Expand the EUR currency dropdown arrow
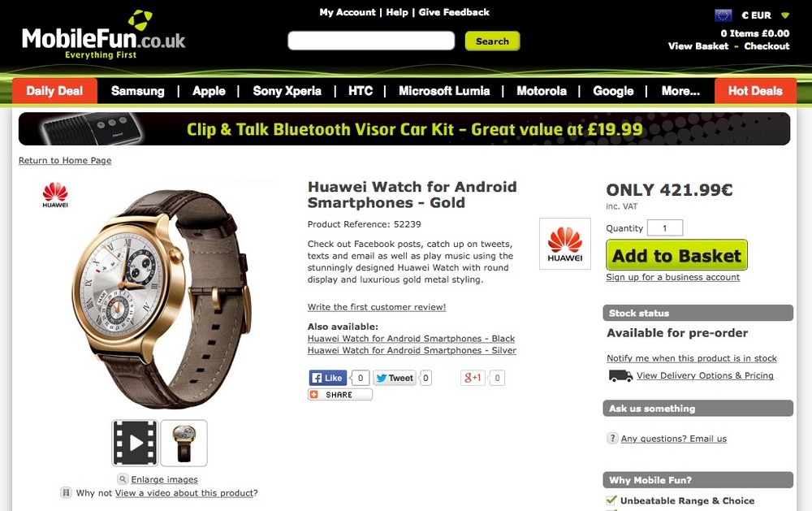This screenshot has width=812, height=511. (785, 15)
